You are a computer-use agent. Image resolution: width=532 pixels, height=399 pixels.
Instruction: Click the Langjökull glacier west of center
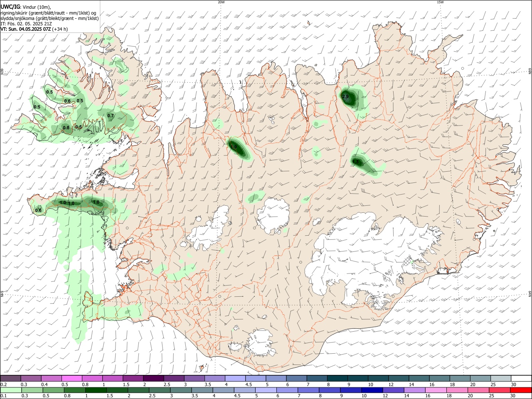click(208, 229)
